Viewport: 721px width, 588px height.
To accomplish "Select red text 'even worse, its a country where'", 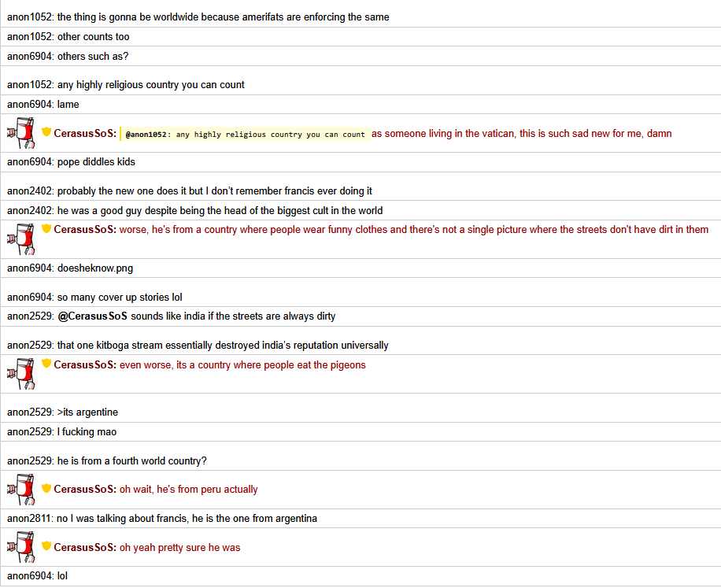I will [x=242, y=365].
